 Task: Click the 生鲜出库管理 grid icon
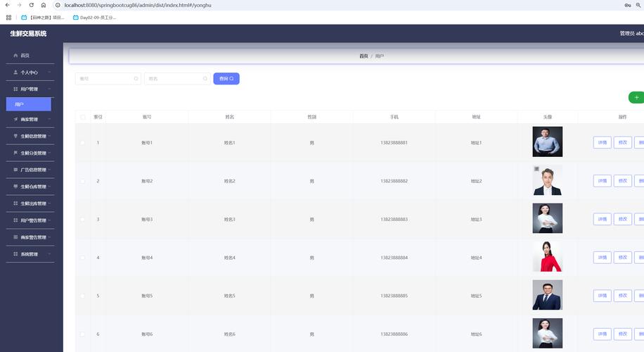pyautogui.click(x=15, y=203)
